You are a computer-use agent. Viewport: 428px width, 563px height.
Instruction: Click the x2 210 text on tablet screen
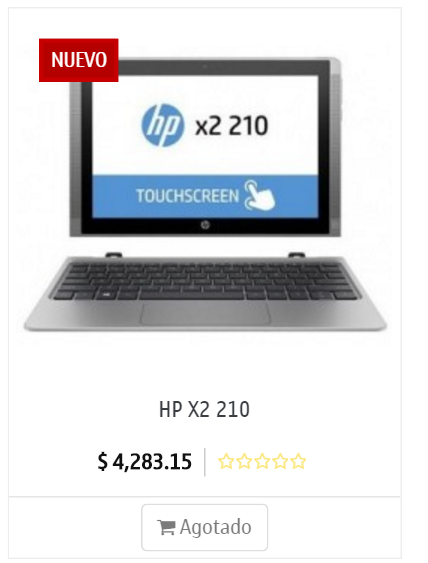(232, 126)
